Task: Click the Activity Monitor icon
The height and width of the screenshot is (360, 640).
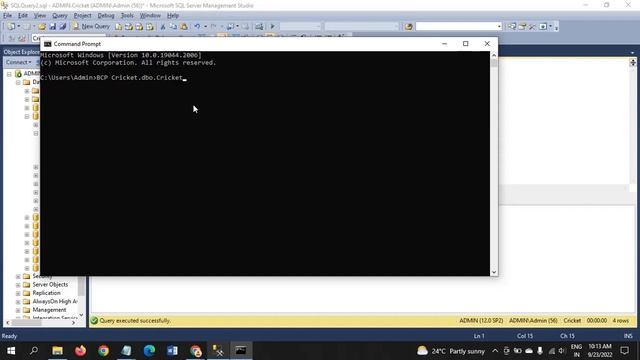Action: point(259,27)
